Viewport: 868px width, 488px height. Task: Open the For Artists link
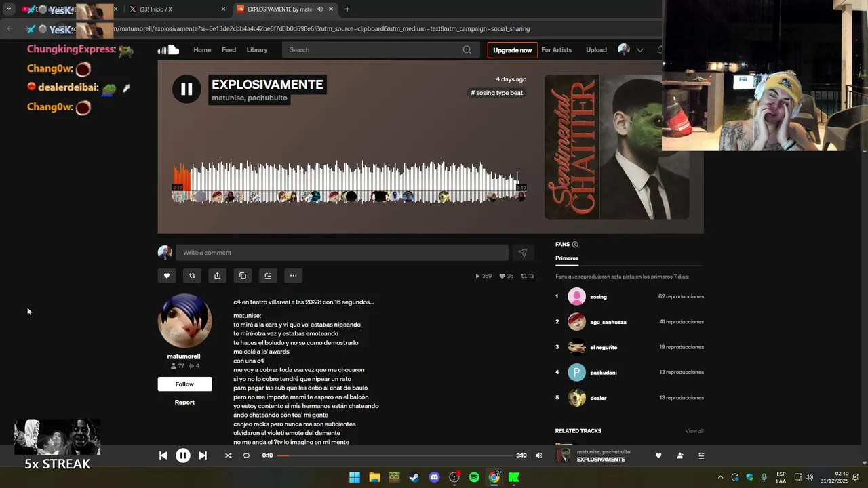557,49
